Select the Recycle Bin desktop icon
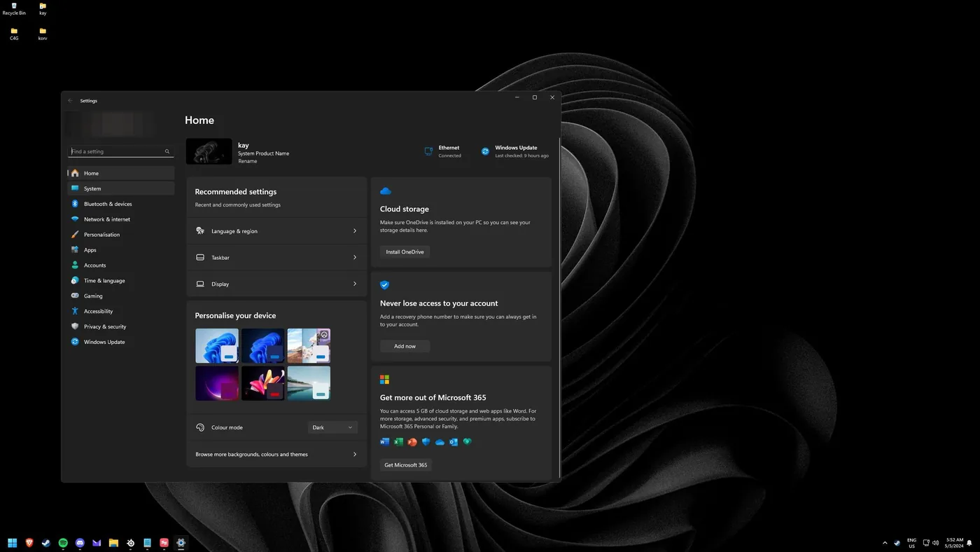The image size is (980, 552). (14, 9)
